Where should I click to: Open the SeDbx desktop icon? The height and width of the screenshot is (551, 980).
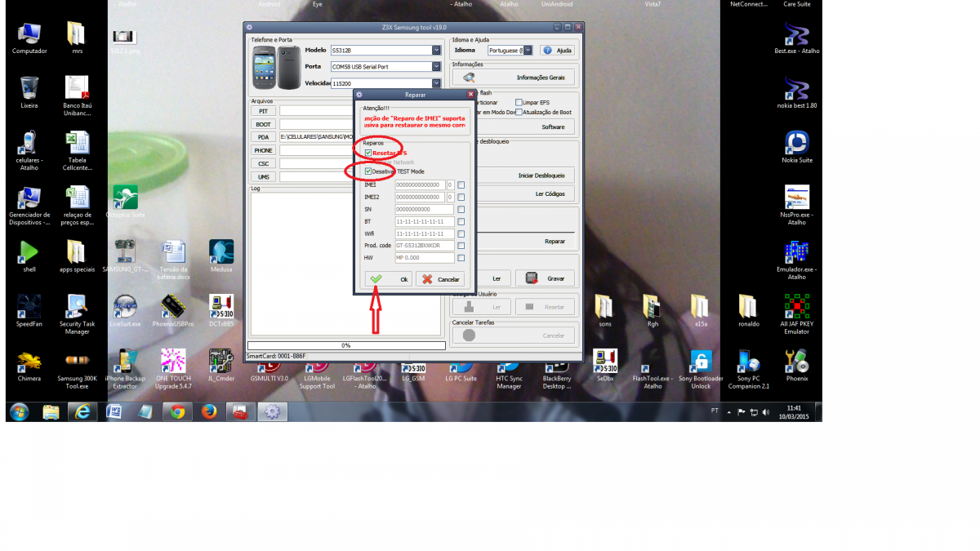point(604,366)
